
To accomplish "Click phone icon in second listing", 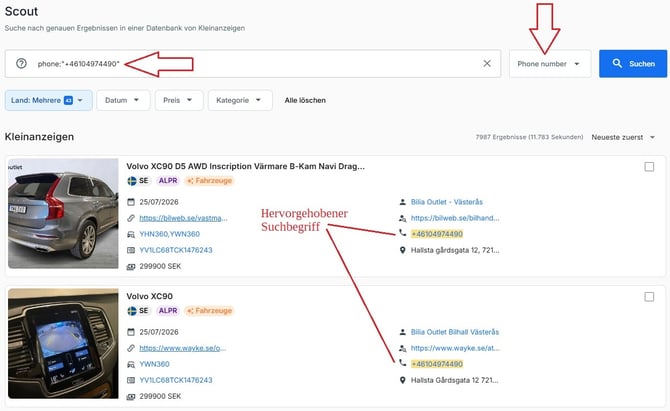I will [402, 363].
